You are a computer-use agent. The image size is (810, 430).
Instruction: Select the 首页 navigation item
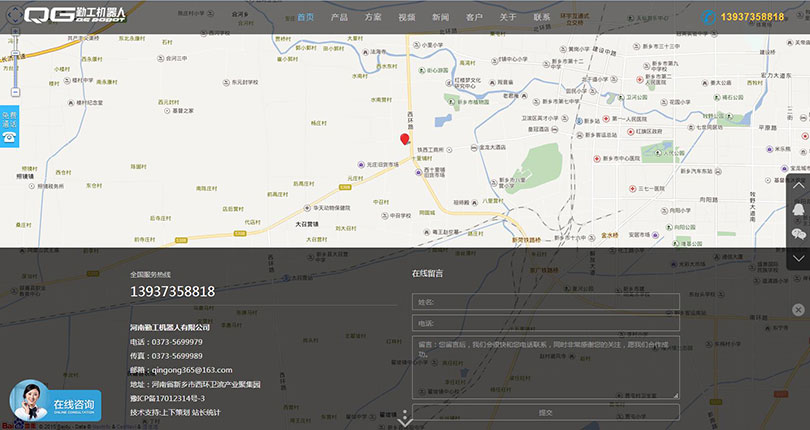coord(305,17)
